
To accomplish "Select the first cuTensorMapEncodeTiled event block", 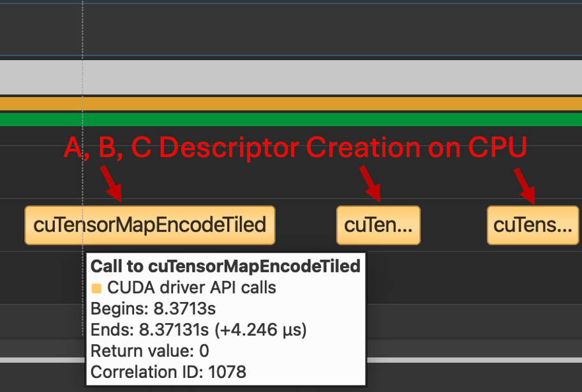I will pyautogui.click(x=149, y=225).
